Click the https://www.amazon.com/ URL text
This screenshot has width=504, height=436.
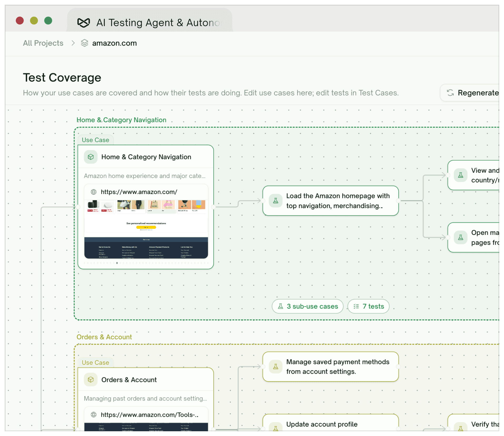click(x=139, y=192)
